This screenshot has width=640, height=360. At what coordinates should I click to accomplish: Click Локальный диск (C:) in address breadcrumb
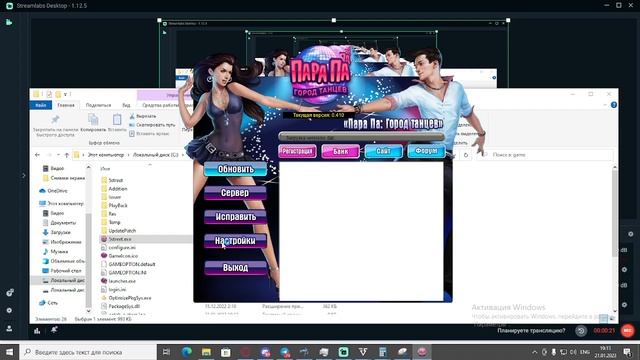[x=156, y=155]
